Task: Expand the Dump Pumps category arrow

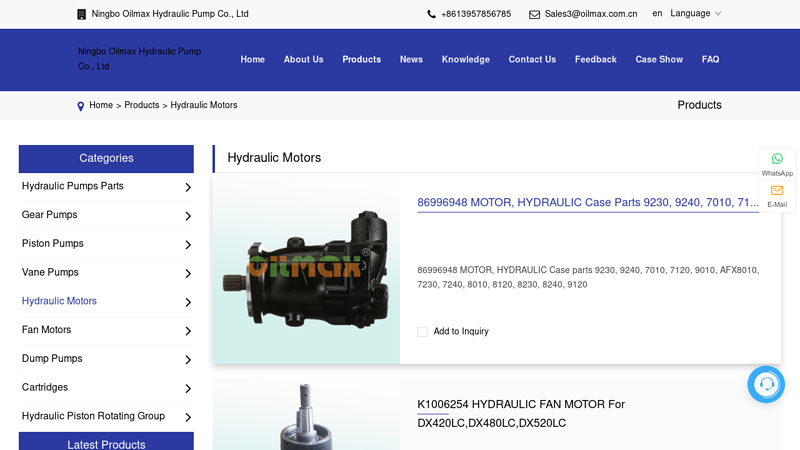Action: pos(188,360)
